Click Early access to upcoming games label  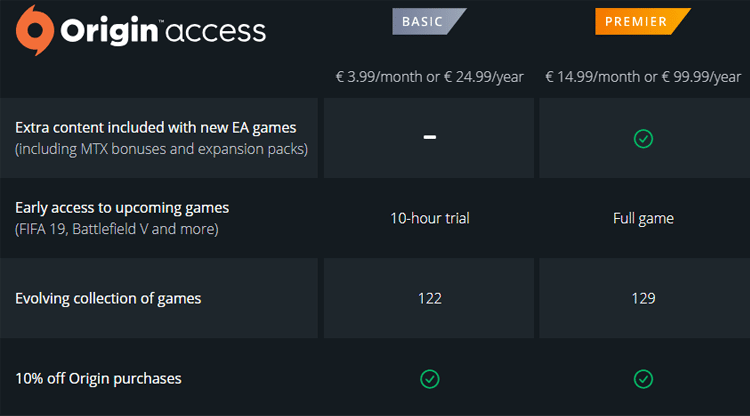(122, 208)
